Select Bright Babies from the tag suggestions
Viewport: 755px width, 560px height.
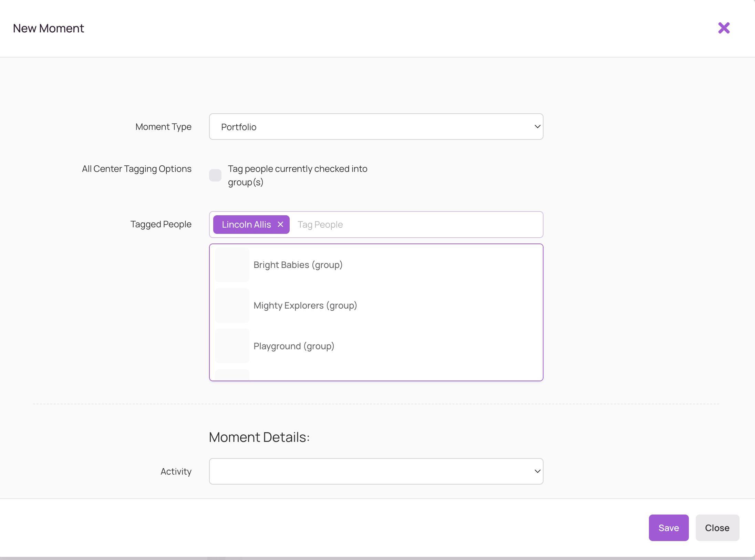pyautogui.click(x=298, y=265)
